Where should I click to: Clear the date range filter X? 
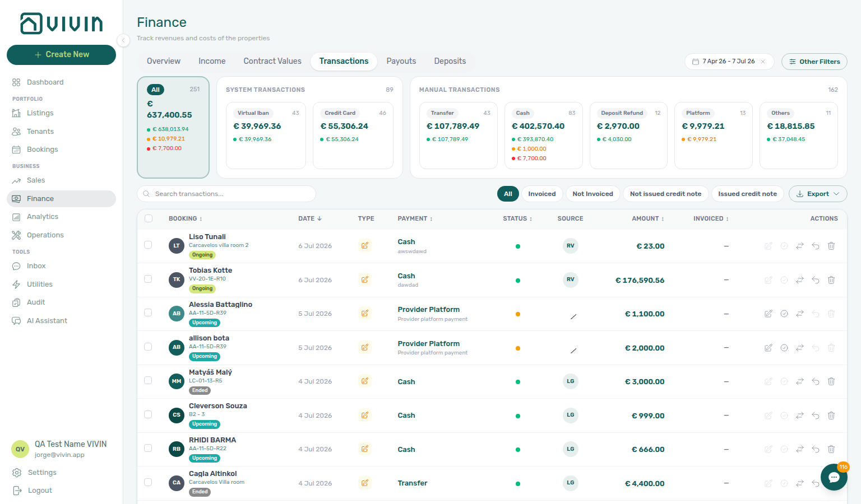[x=763, y=62]
